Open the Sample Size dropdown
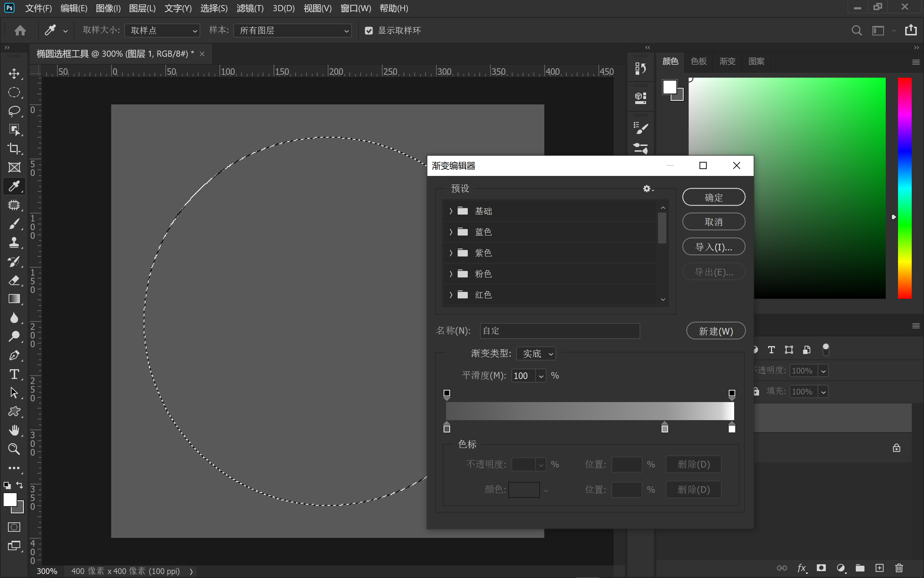This screenshot has width=924, height=578. click(162, 31)
